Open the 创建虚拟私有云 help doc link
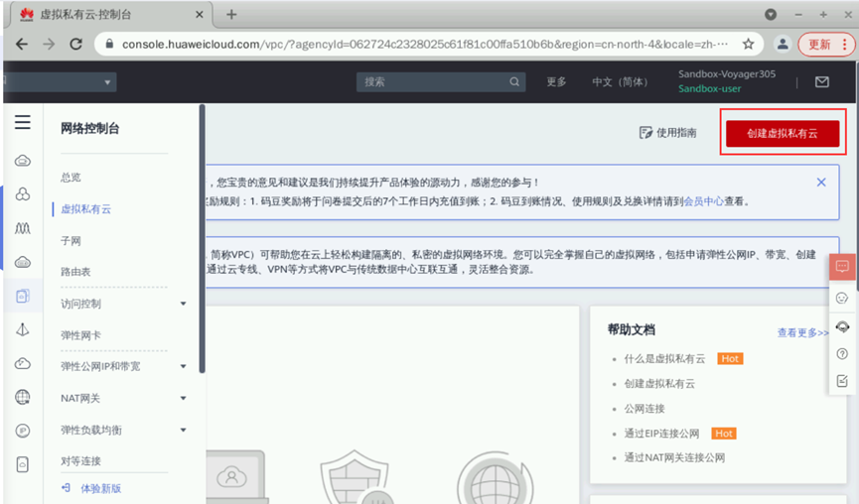Viewport: 859px width, 504px height. pos(659,384)
